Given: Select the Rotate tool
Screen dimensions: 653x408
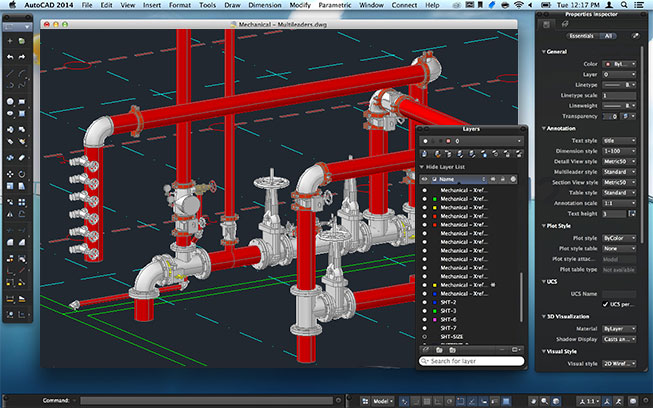Looking at the screenshot, I should click(22, 174).
